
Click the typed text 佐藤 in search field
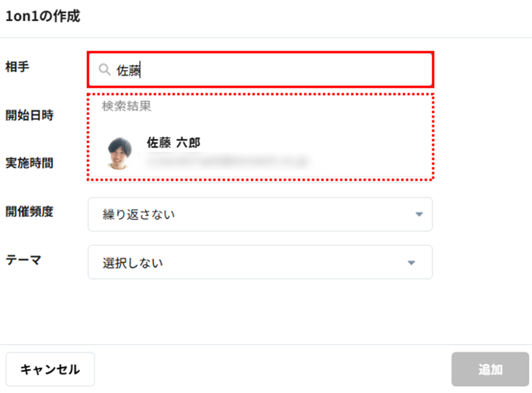pos(128,70)
